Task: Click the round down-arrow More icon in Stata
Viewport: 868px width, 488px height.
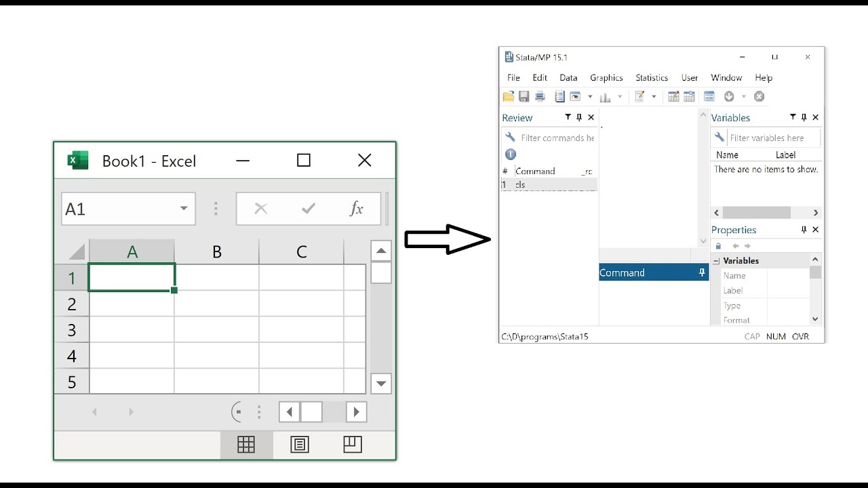Action: pyautogui.click(x=729, y=96)
